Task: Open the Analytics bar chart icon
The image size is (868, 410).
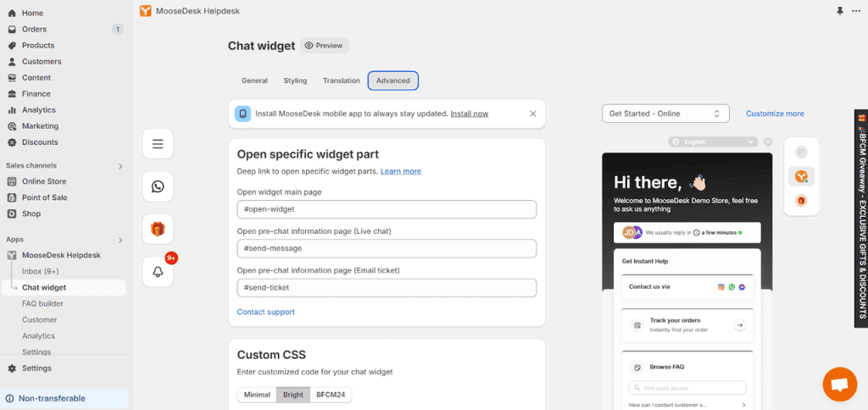Action: 12,109
